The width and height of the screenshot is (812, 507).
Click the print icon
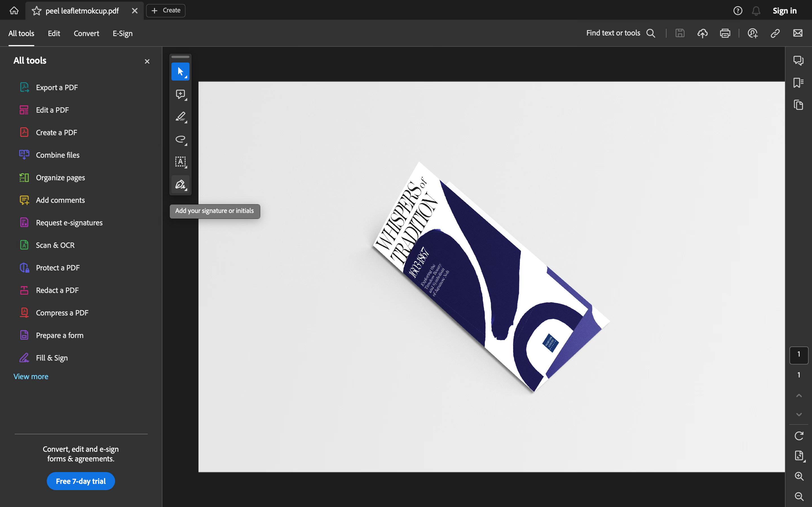725,33
